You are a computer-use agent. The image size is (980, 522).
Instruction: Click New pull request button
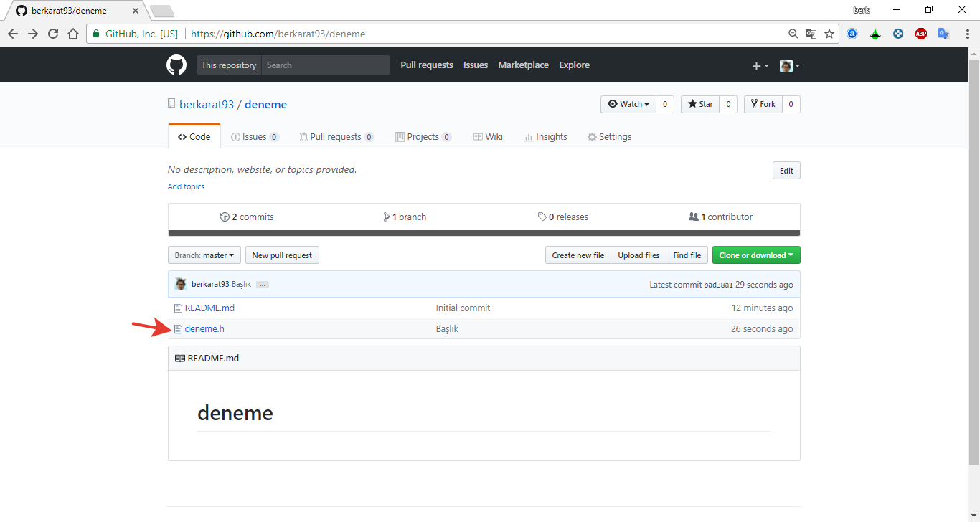pos(282,255)
